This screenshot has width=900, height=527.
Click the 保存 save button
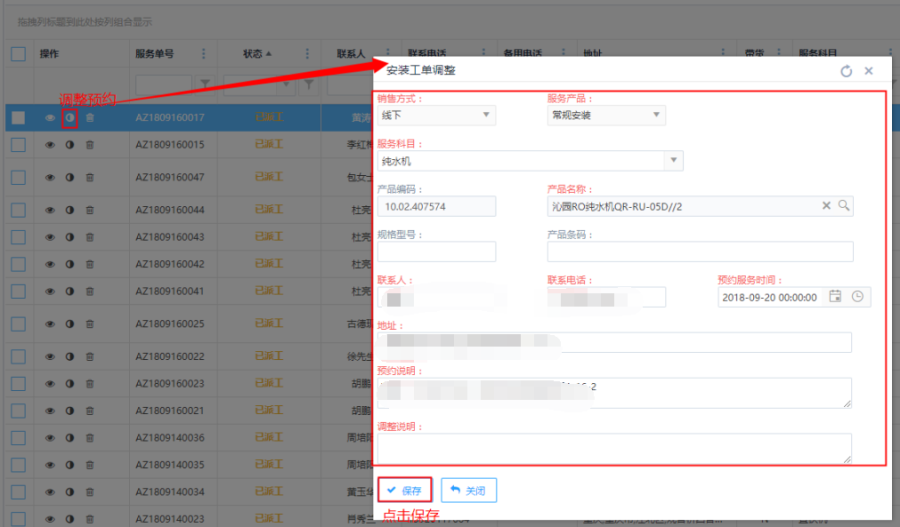pos(405,490)
